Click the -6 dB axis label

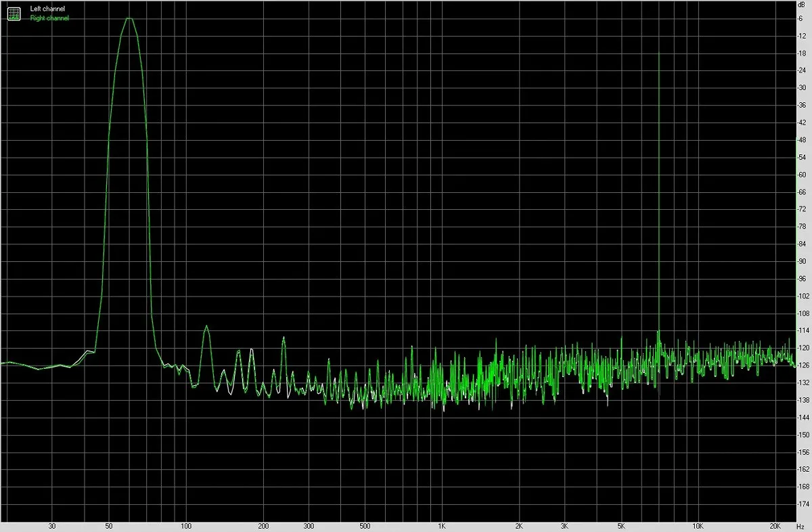pos(803,18)
